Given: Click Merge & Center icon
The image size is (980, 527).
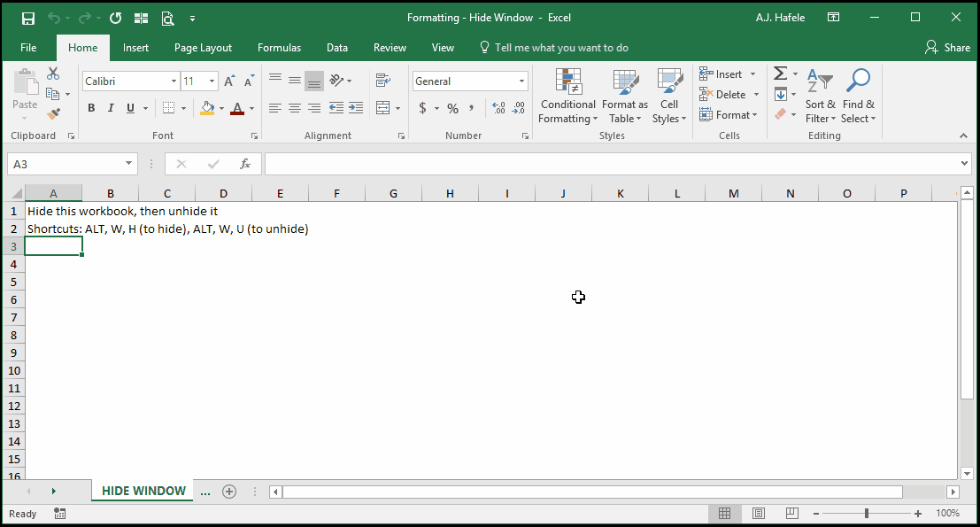Looking at the screenshot, I should tap(383, 108).
